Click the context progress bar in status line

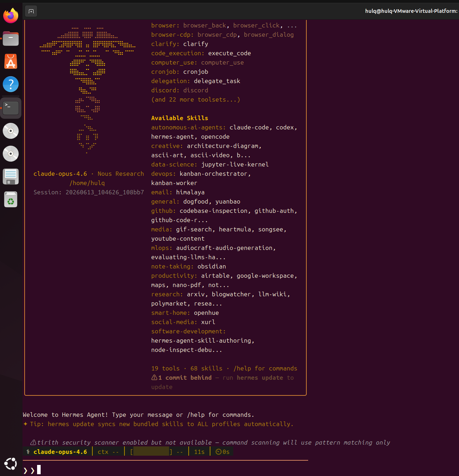pos(151,452)
